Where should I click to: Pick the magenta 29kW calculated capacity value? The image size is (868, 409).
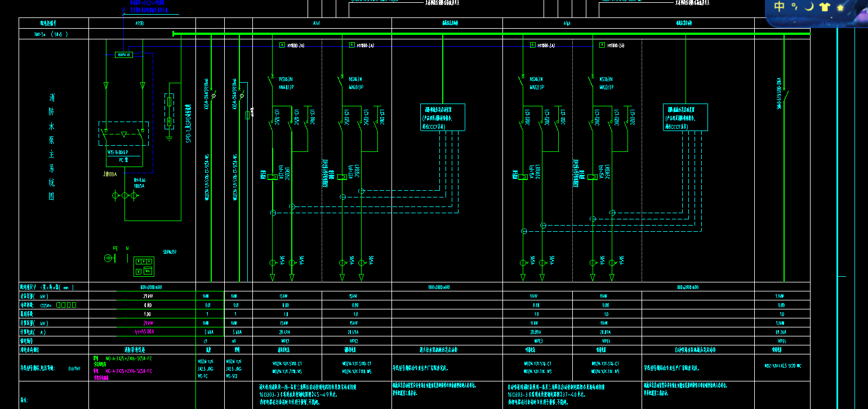[x=148, y=323]
